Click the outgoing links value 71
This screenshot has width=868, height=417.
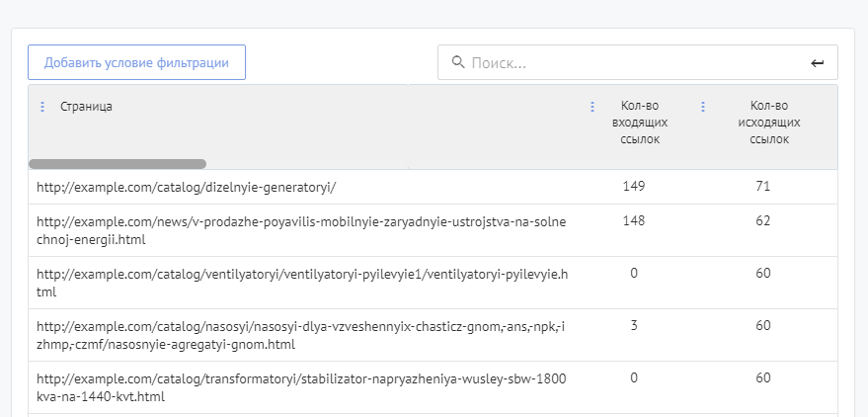[x=762, y=186]
